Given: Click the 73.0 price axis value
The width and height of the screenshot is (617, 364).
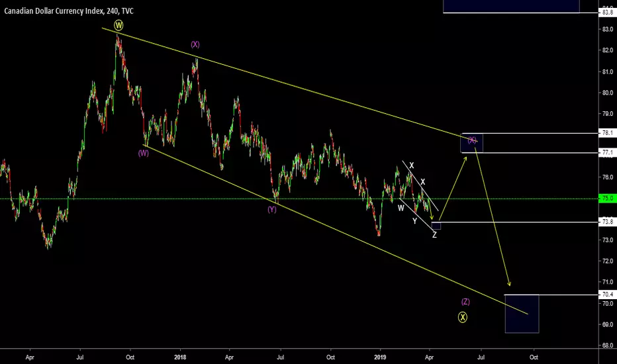Looking at the screenshot, I should tap(607, 240).
